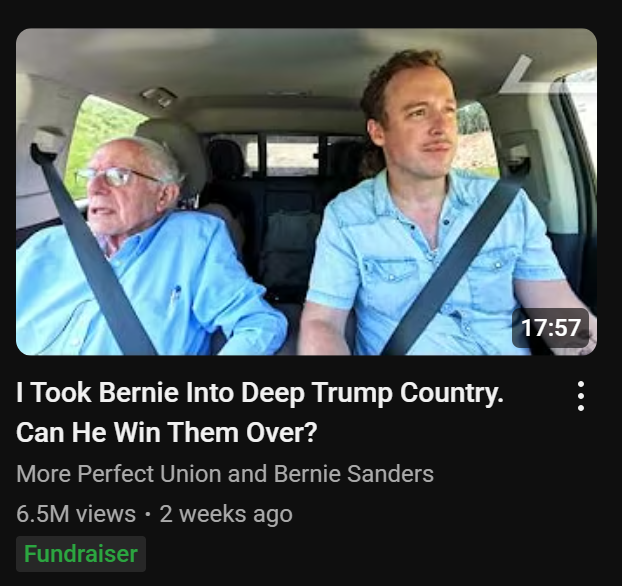Click the title line "Can He Win Them Over?"
622x586 pixels.
(167, 432)
